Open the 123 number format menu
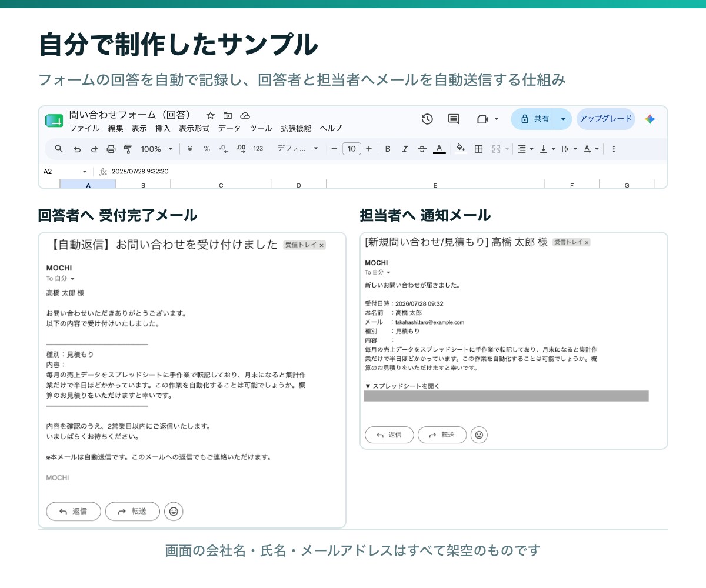 coord(258,149)
